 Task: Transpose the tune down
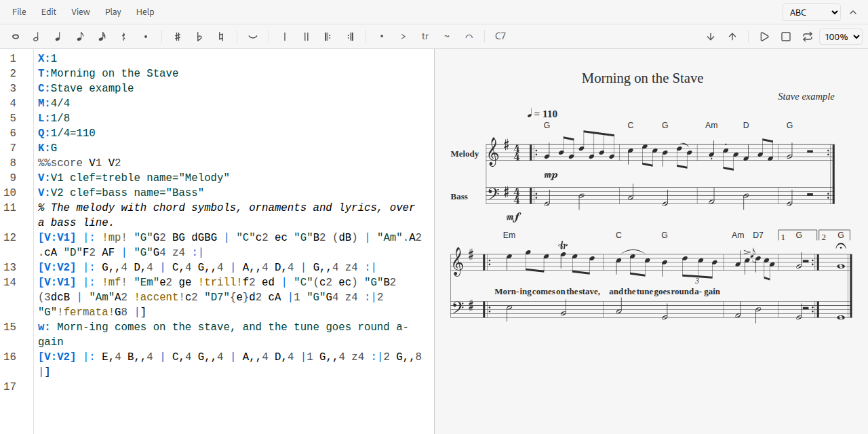tap(711, 37)
